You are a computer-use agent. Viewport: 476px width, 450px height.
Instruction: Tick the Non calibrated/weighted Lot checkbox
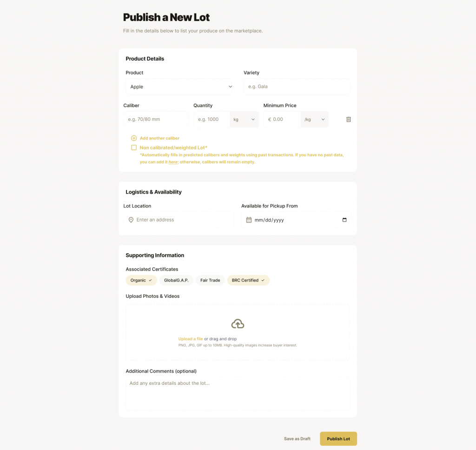(x=134, y=148)
